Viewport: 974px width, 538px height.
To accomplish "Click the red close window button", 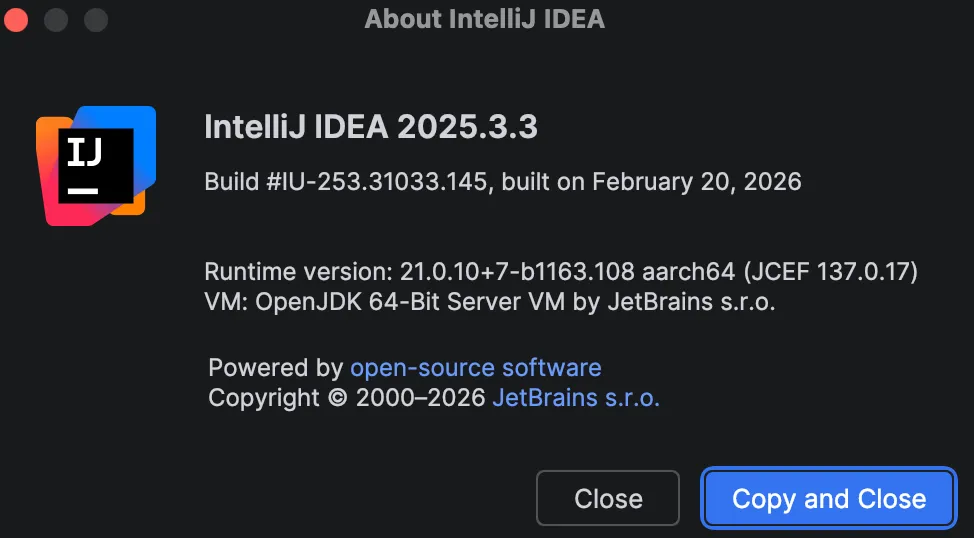I will 17,19.
